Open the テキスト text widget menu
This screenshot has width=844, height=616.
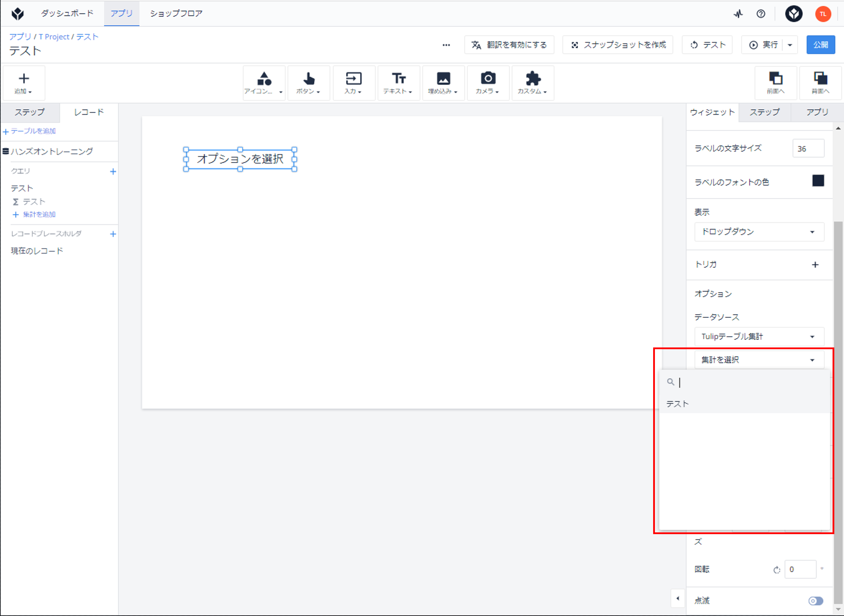point(399,83)
